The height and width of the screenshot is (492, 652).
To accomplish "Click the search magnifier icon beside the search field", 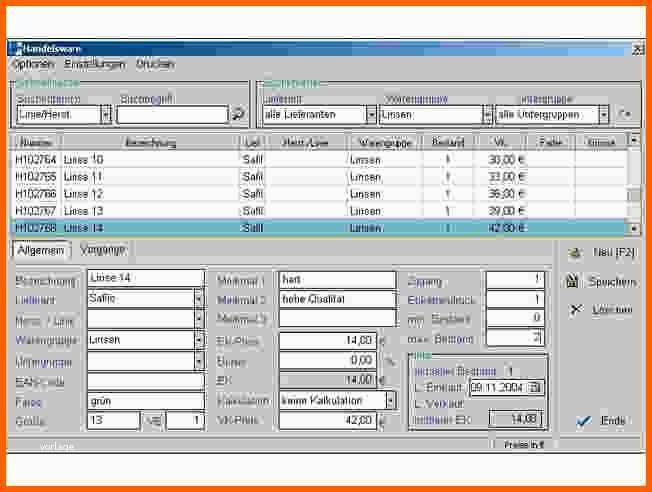I will click(x=238, y=114).
